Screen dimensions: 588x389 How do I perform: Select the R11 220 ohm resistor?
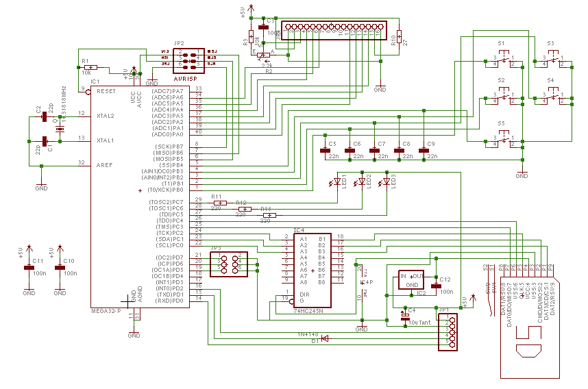pos(219,203)
